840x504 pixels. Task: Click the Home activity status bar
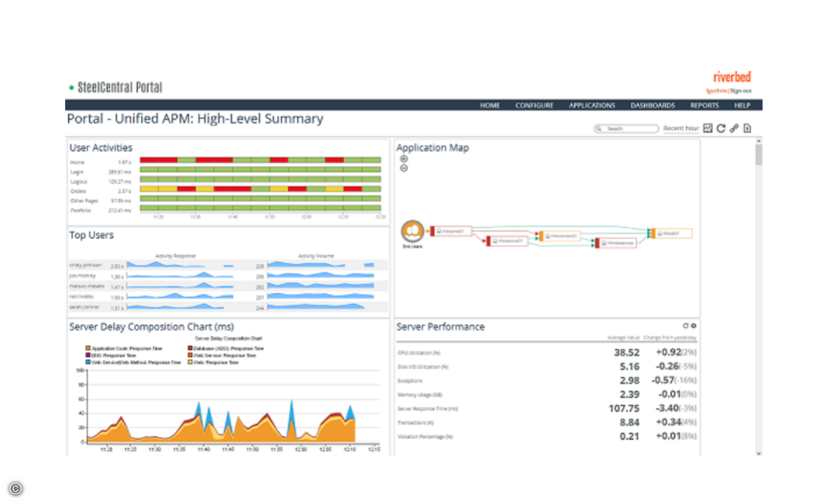coord(261,160)
